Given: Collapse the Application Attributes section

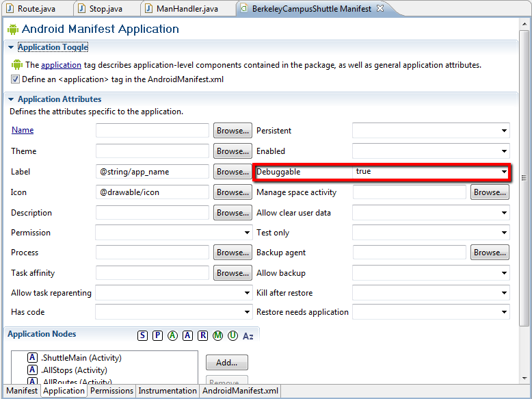Looking at the screenshot, I should 11,99.
